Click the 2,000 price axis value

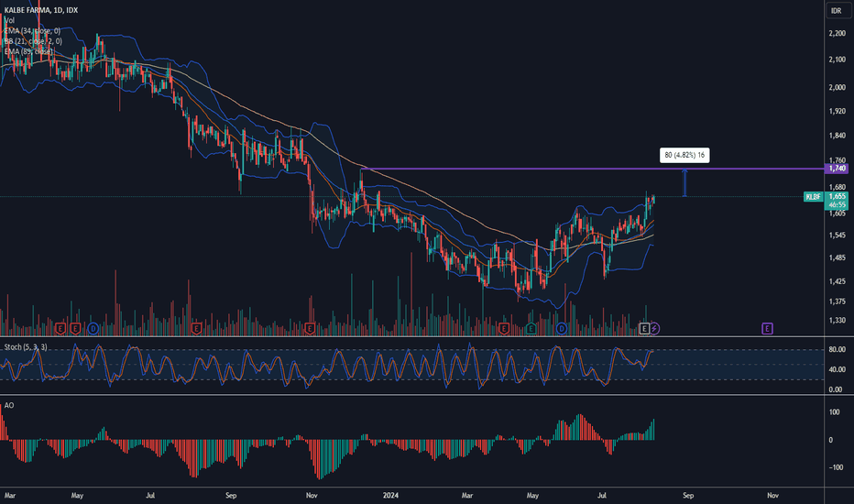(838, 87)
